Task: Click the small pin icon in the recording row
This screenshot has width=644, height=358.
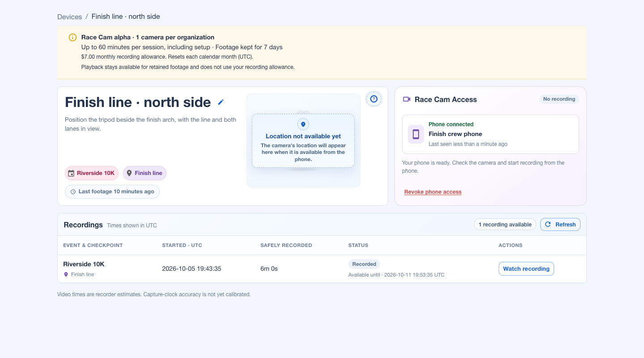Action: pos(66,274)
